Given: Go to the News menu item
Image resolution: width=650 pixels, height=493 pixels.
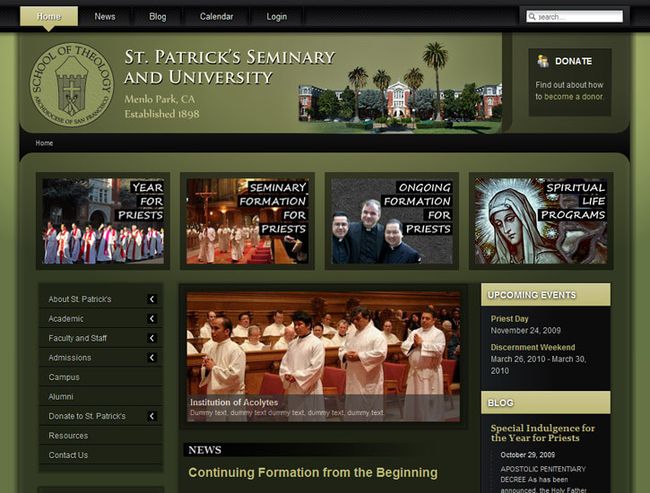Looking at the screenshot, I should [104, 17].
